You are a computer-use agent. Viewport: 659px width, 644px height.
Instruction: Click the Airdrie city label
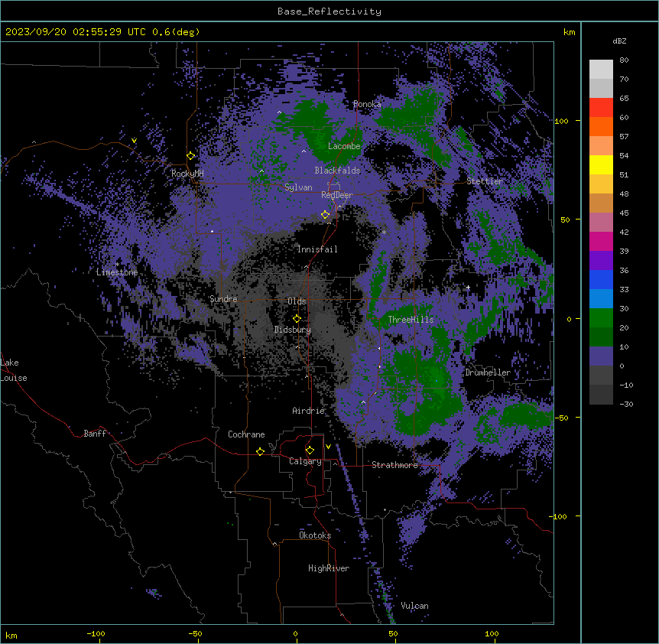coord(309,411)
